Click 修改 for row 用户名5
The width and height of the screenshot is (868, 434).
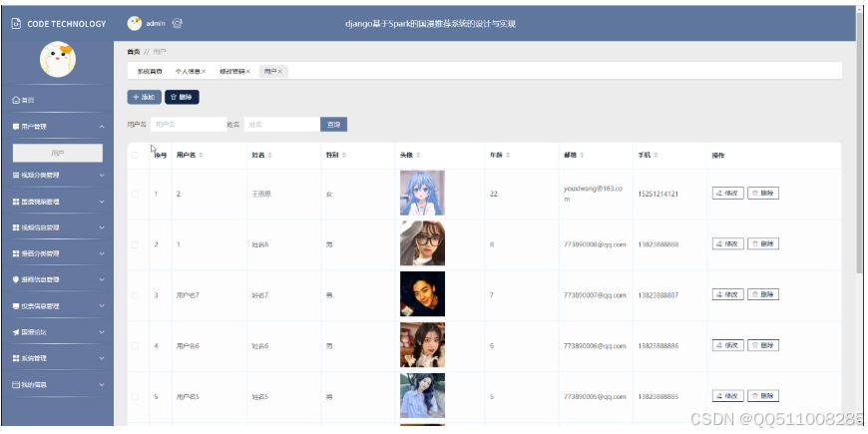[728, 396]
